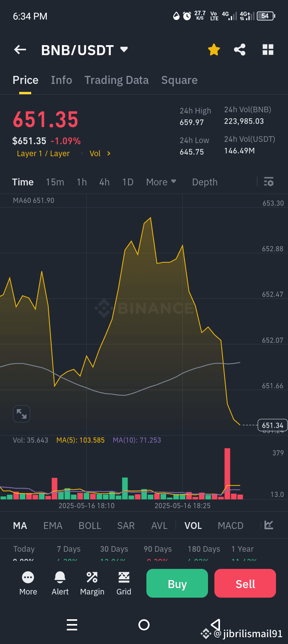Open the indicator settings chart icon
Viewport: 288px width, 644px height.
(x=269, y=525)
